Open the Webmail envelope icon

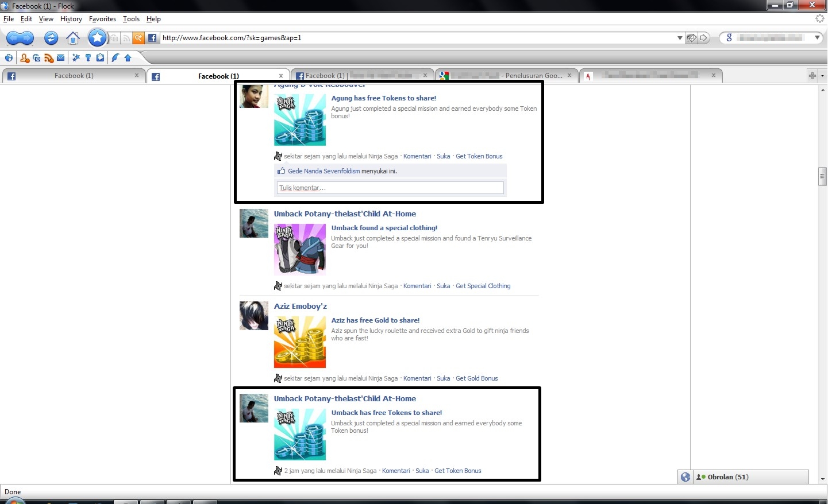click(x=60, y=58)
